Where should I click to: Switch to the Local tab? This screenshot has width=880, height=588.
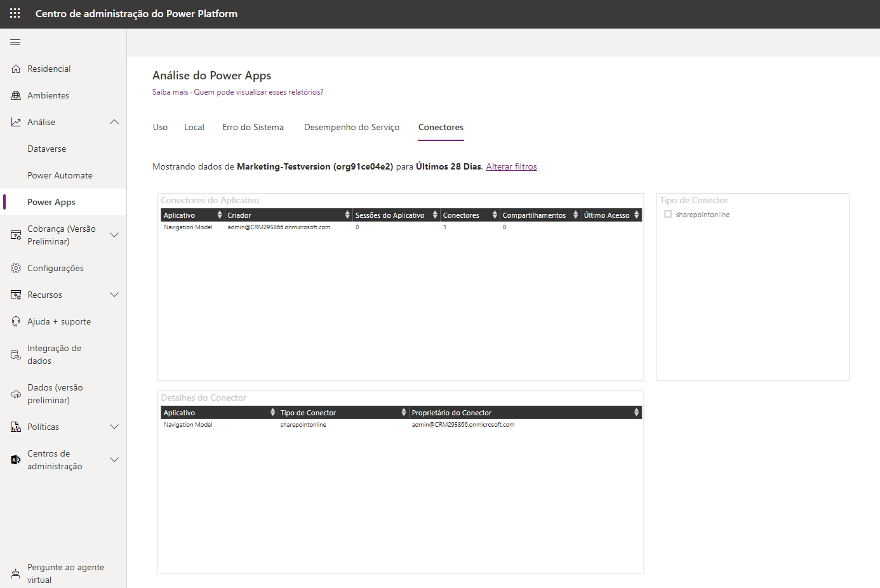pos(194,127)
